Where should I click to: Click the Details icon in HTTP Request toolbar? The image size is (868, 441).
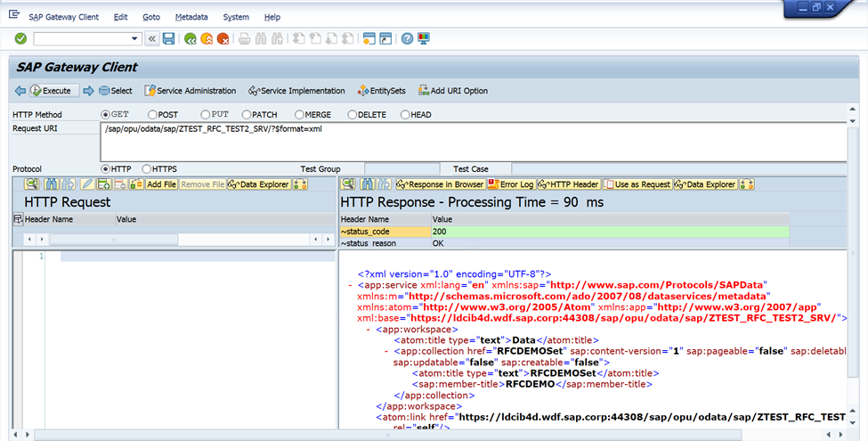pyautogui.click(x=31, y=184)
